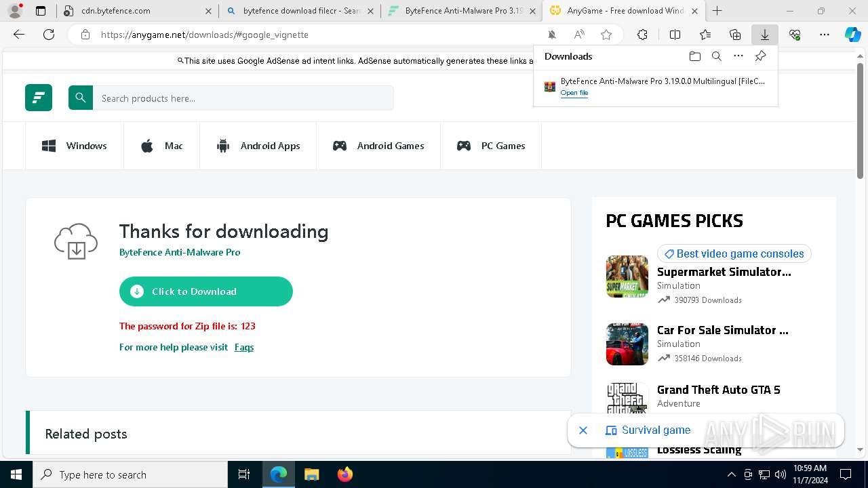Click Car For Sale Simulator thumbnail

pos(627,344)
